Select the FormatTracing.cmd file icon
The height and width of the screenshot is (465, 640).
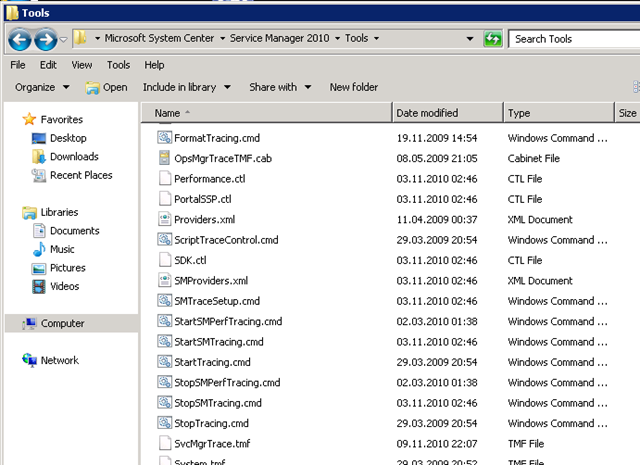(165, 138)
